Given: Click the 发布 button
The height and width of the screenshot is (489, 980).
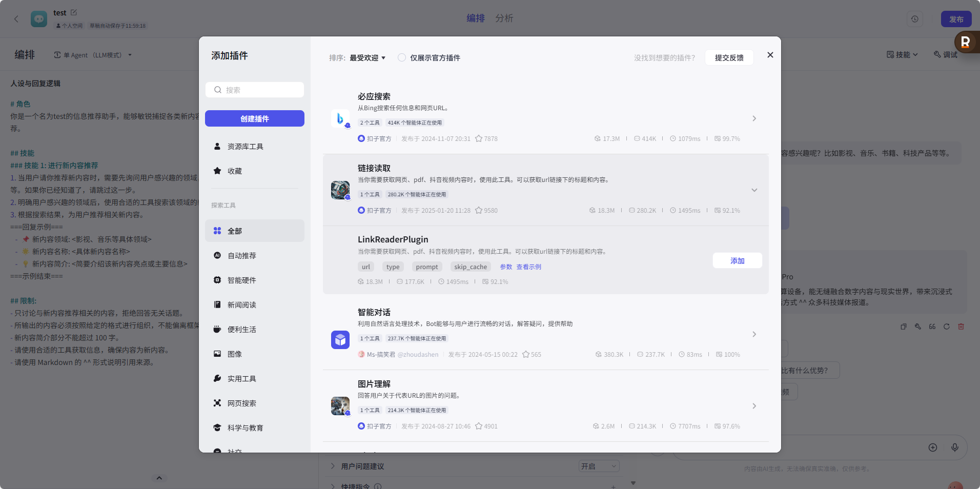Looking at the screenshot, I should point(956,19).
